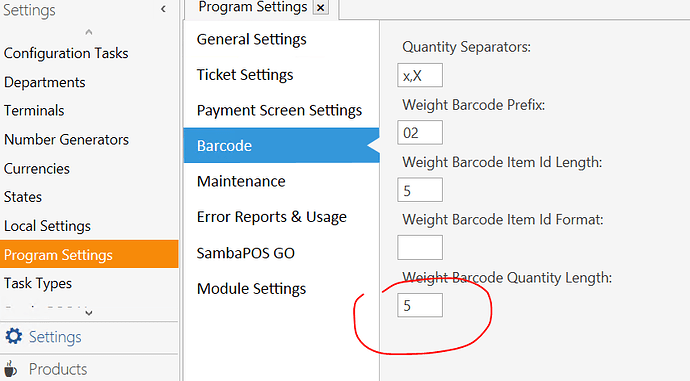This screenshot has height=381, width=690.
Task: Collapse the Settings sidebar with the chevron
Action: coord(163,9)
